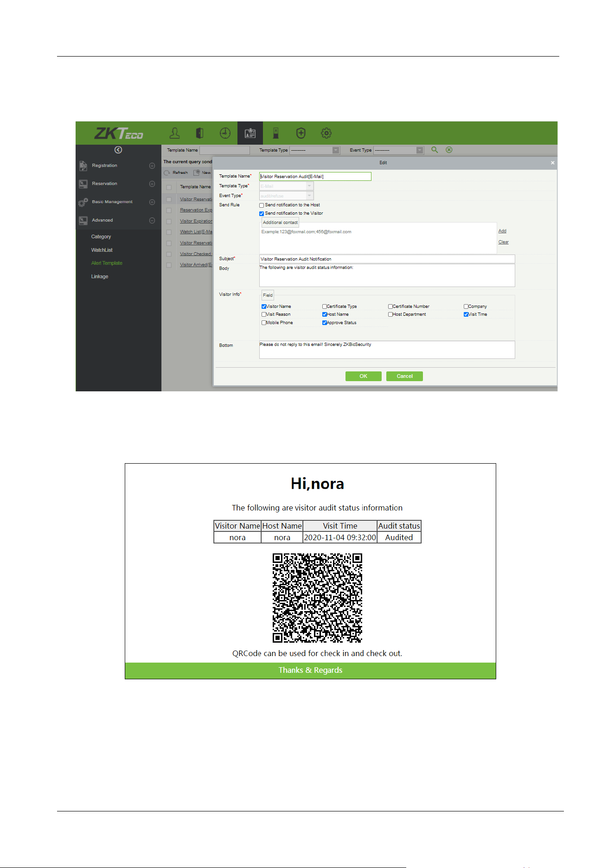Check the Mobile Phone field
Screen dimensions: 614x868
click(x=264, y=323)
